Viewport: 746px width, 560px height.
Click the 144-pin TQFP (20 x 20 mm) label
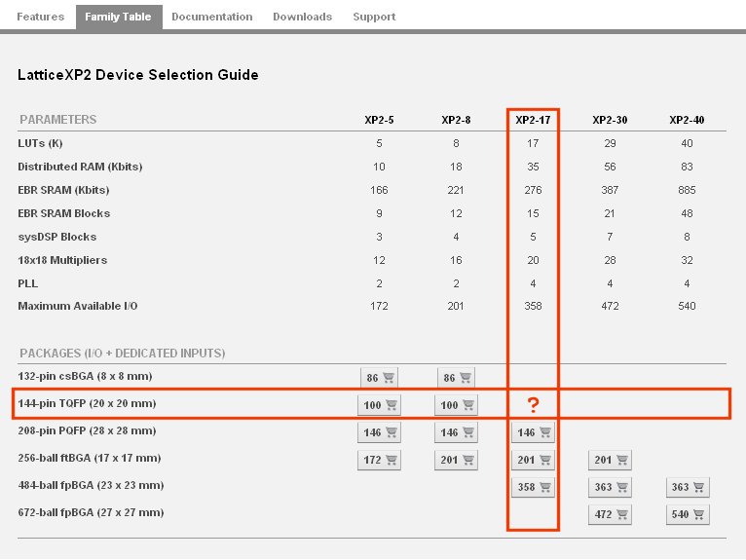click(x=87, y=403)
